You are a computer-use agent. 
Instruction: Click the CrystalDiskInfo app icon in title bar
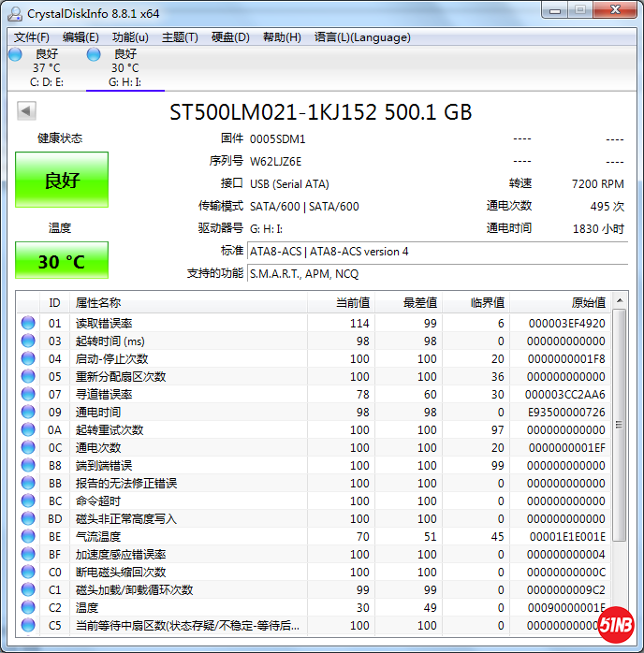click(15, 12)
